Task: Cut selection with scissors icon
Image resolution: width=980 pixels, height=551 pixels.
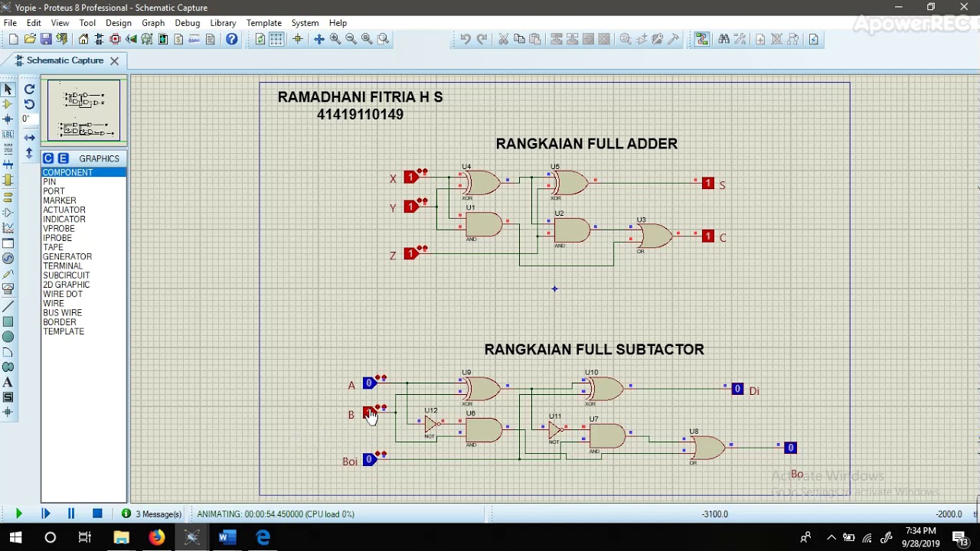Action: point(503,39)
